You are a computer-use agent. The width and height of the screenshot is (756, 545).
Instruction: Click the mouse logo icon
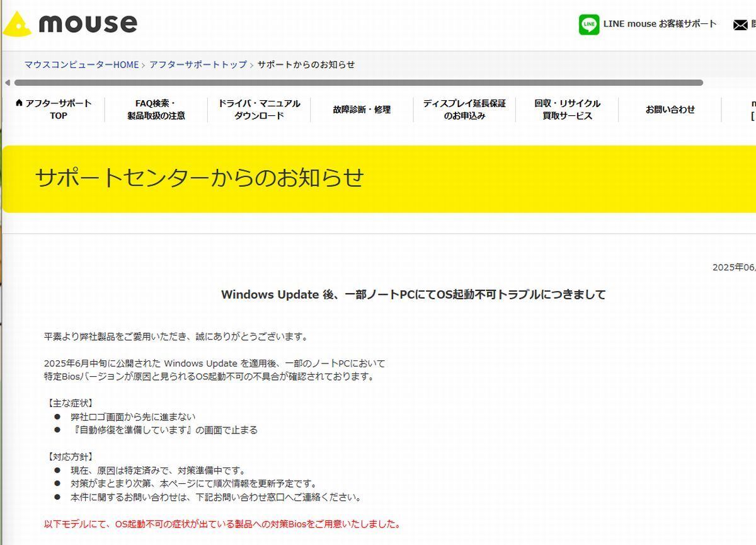(17, 24)
